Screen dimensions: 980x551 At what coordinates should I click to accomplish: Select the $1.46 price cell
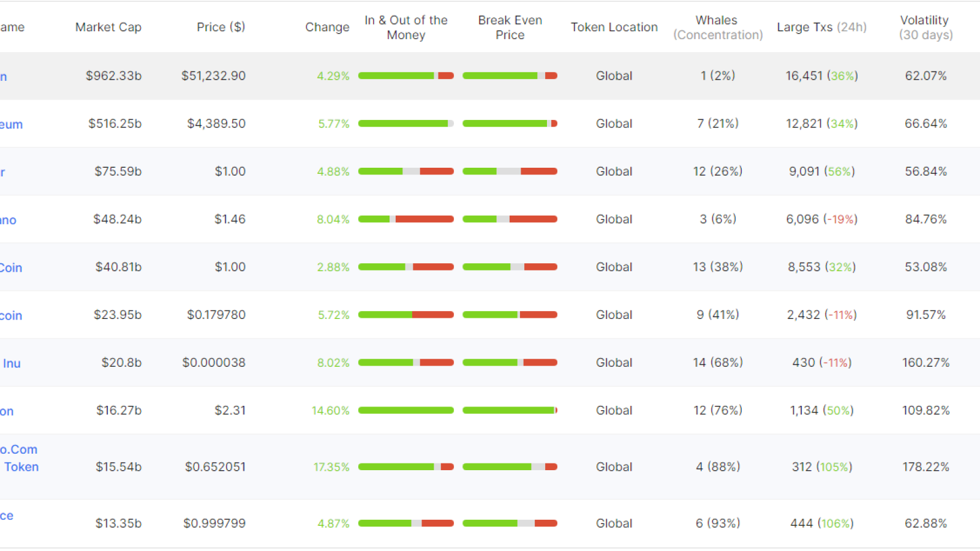(x=230, y=219)
